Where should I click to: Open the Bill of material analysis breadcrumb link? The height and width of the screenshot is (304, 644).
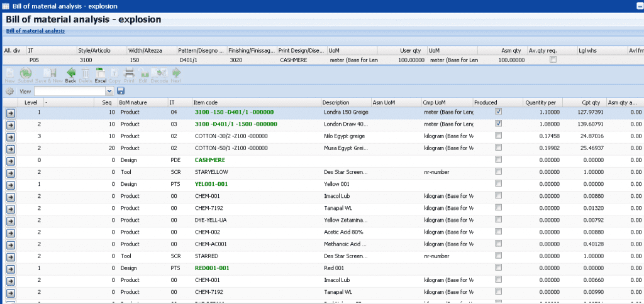click(x=35, y=30)
